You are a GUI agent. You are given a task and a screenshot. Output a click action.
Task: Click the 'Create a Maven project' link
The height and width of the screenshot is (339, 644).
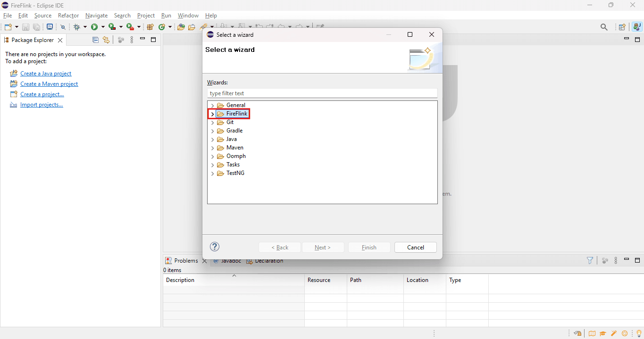[x=49, y=84]
